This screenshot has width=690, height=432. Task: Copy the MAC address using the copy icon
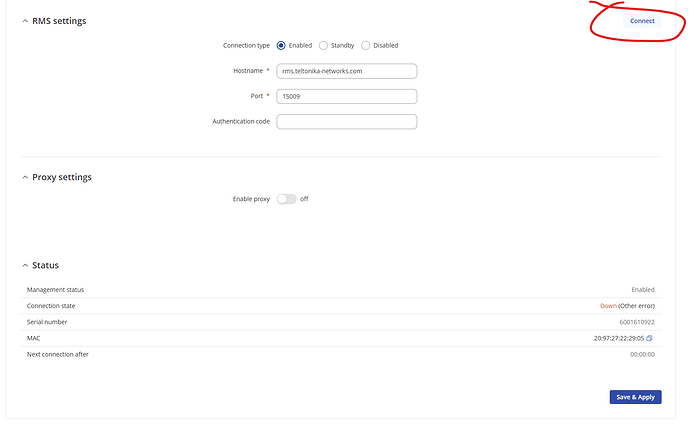[x=650, y=338]
